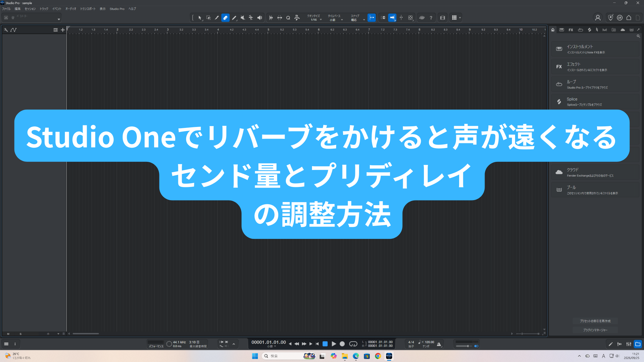The image size is (644, 362).
Task: Open the エフェクト browser card
Action: click(x=595, y=67)
